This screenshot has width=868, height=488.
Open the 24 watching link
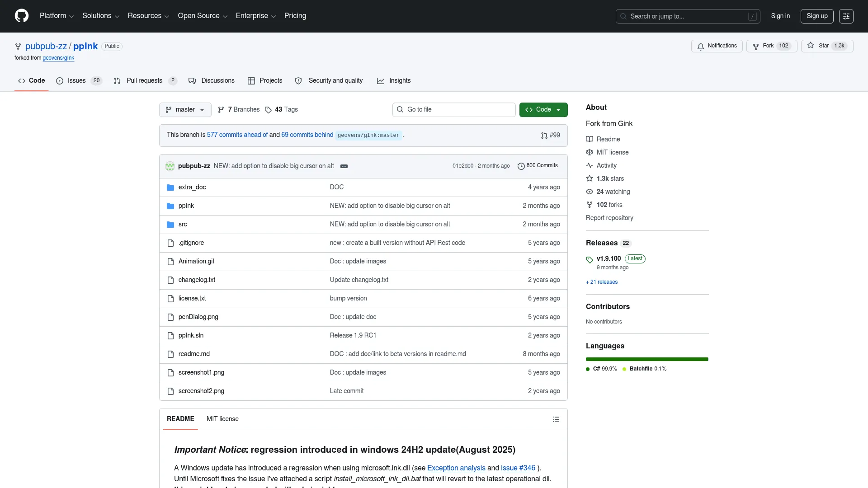click(x=608, y=192)
